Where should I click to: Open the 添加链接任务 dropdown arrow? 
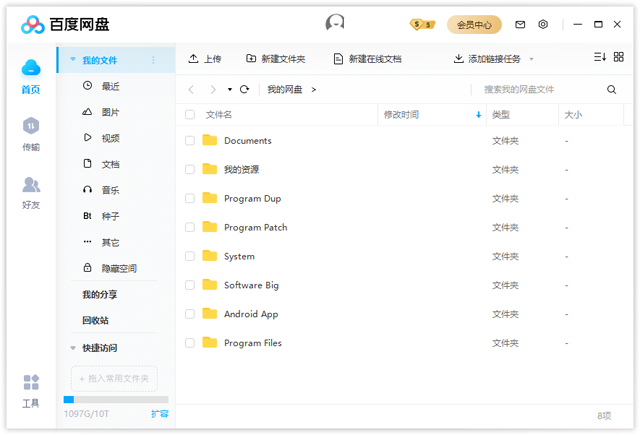(x=531, y=59)
